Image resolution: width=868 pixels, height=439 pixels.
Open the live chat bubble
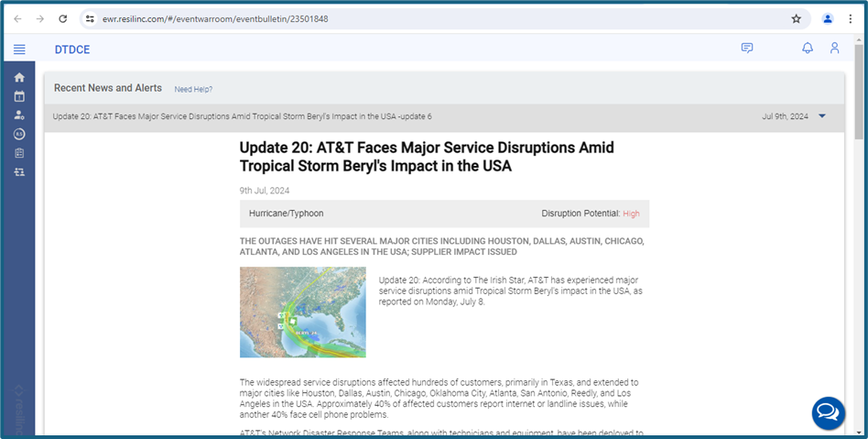click(x=828, y=413)
